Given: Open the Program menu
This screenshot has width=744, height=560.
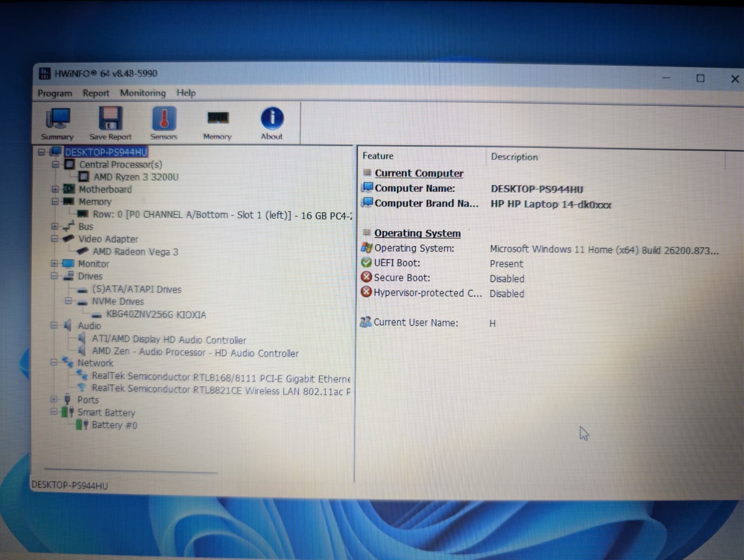Looking at the screenshot, I should [x=55, y=93].
